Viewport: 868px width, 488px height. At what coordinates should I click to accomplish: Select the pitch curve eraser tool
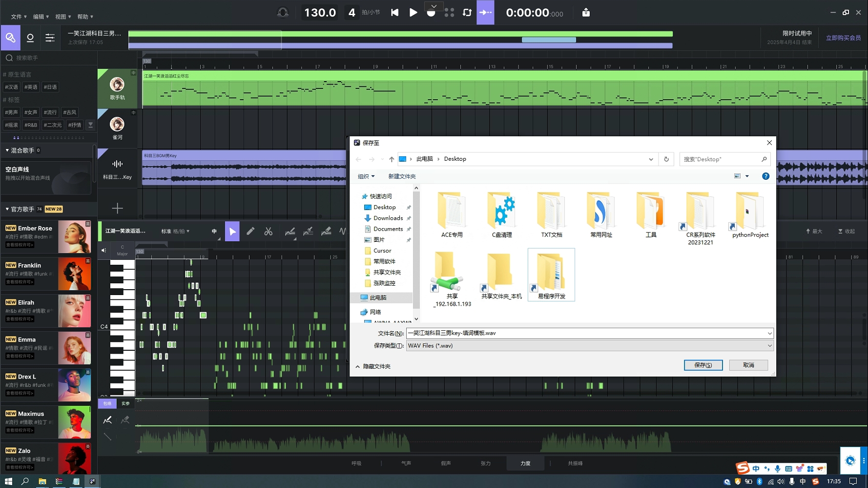[x=326, y=232]
